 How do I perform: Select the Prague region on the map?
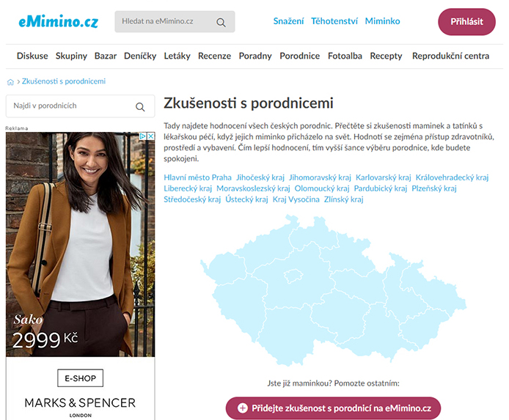[x=293, y=276]
